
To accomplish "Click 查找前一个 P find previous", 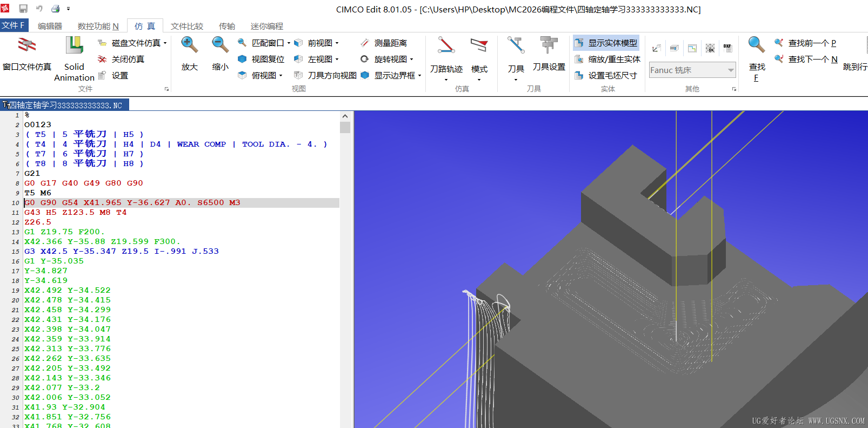I will coord(805,43).
